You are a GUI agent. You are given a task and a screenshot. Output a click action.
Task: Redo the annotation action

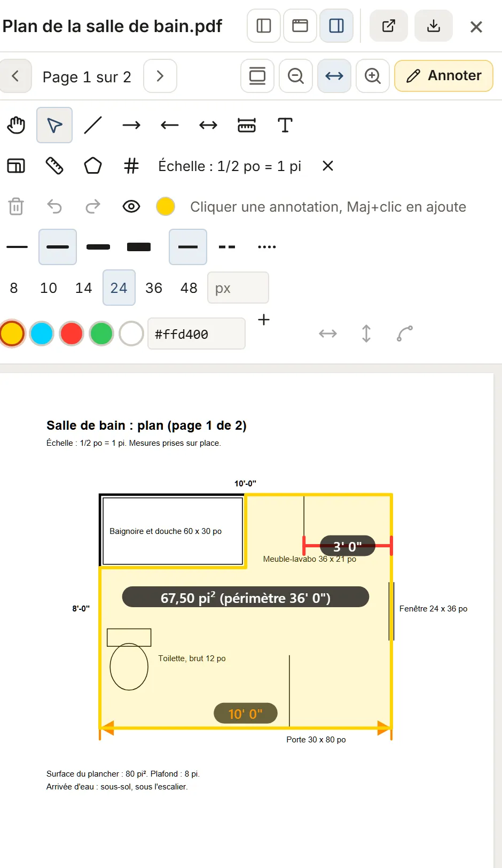click(93, 206)
